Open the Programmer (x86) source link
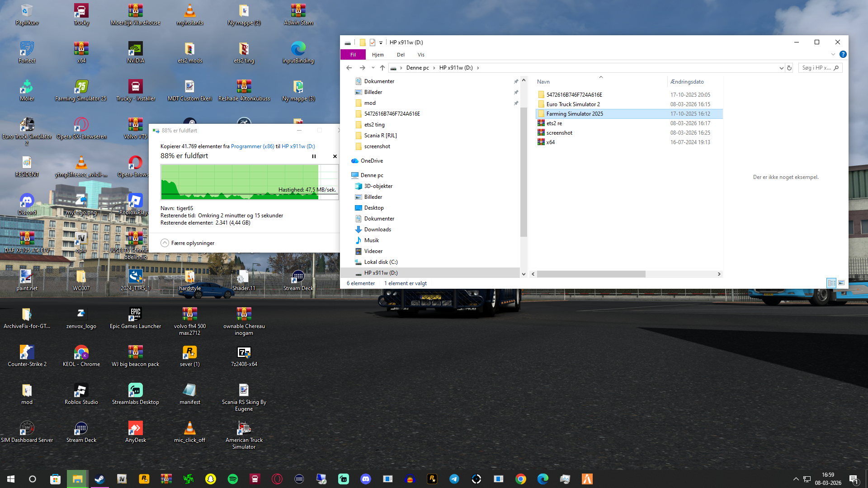 pyautogui.click(x=252, y=146)
